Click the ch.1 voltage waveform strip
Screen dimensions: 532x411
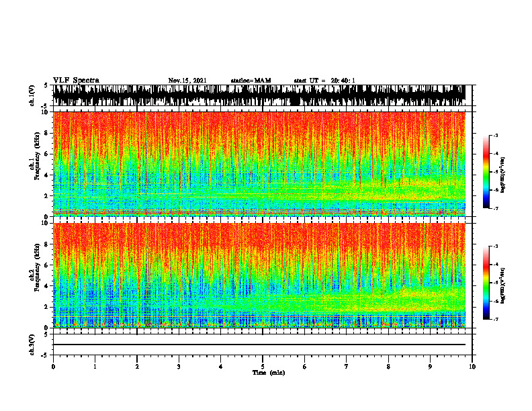coord(259,95)
